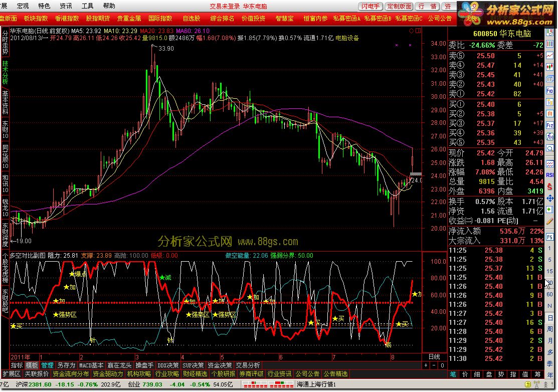Image resolution: width=558 pixels, height=392 pixels.
Task: Click the plus zoom-in button below chart
Action: (426, 365)
